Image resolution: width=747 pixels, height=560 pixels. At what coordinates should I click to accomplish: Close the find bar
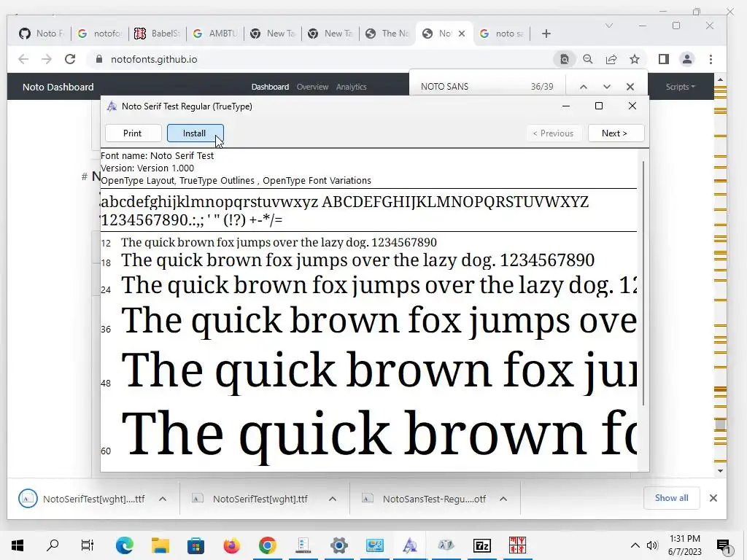click(x=630, y=87)
